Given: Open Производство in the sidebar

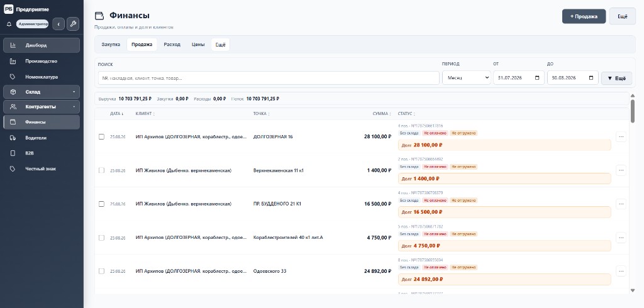Looking at the screenshot, I should [x=42, y=61].
